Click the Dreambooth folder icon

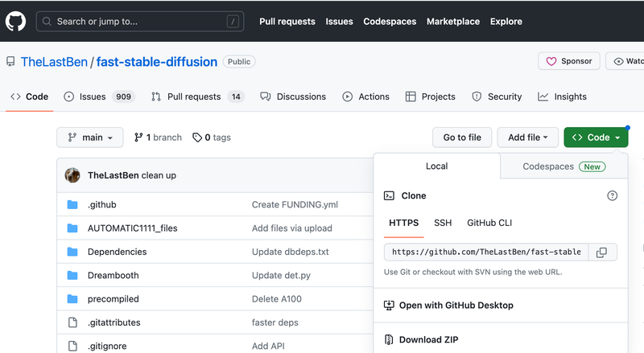pyautogui.click(x=72, y=276)
